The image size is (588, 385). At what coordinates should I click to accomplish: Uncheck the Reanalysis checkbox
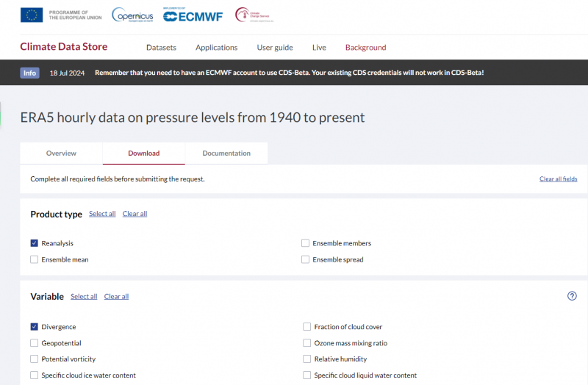pyautogui.click(x=35, y=243)
